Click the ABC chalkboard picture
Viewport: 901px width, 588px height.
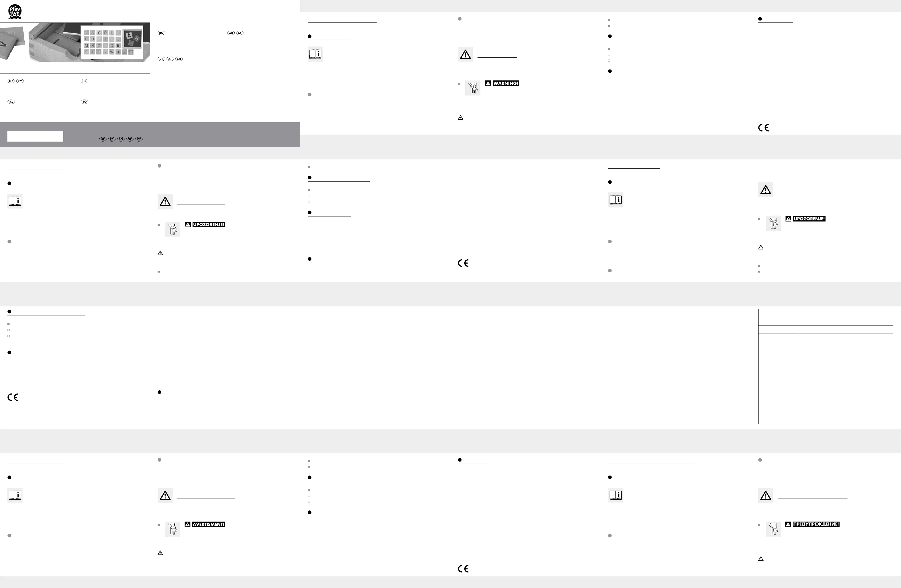[132, 39]
